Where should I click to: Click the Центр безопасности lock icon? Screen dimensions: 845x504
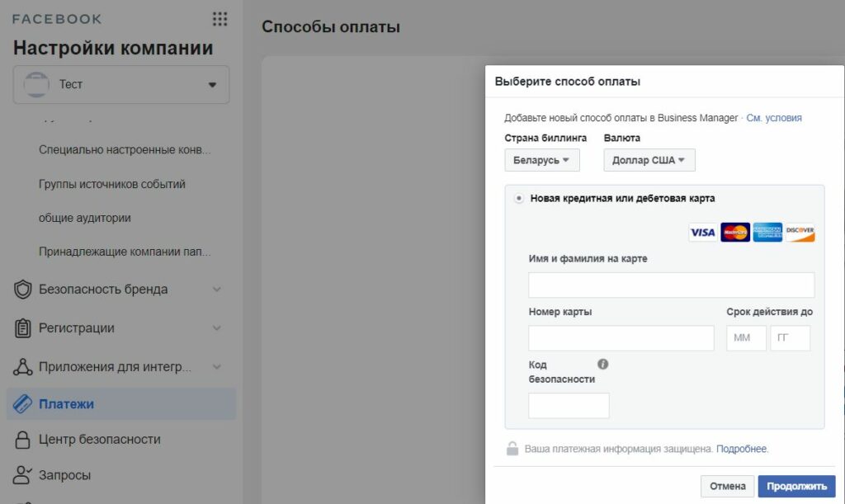22,440
